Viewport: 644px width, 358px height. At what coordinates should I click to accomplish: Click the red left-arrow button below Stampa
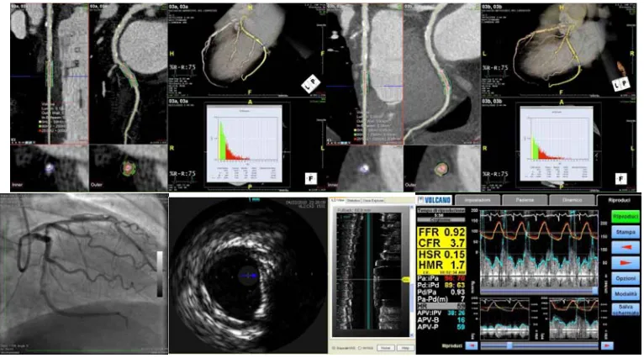[x=626, y=248]
